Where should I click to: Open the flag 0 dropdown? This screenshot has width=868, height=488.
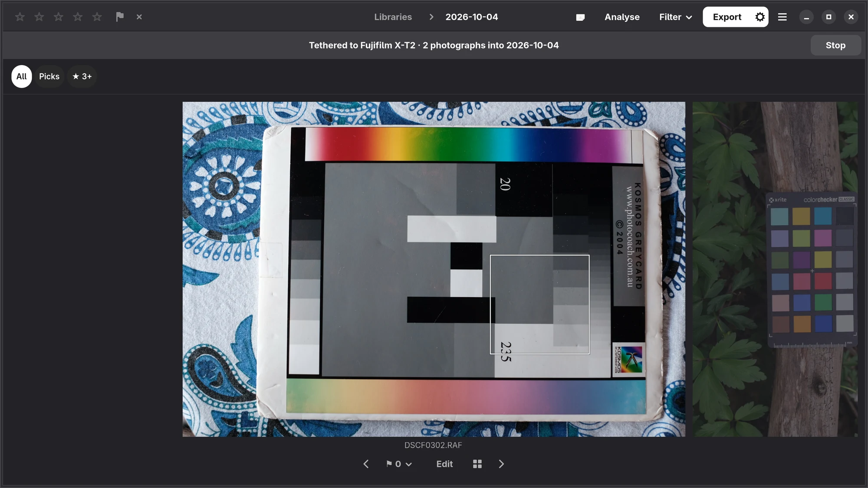point(399,464)
